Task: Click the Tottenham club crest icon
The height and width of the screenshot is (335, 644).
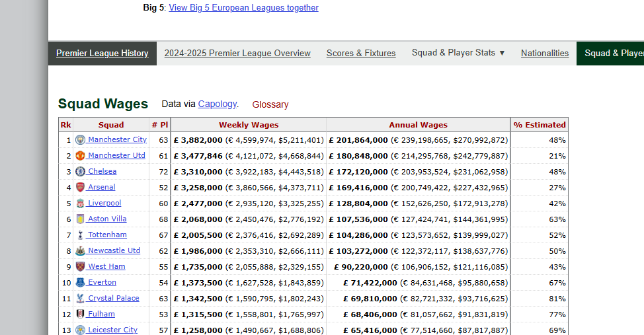Action: pyautogui.click(x=80, y=235)
